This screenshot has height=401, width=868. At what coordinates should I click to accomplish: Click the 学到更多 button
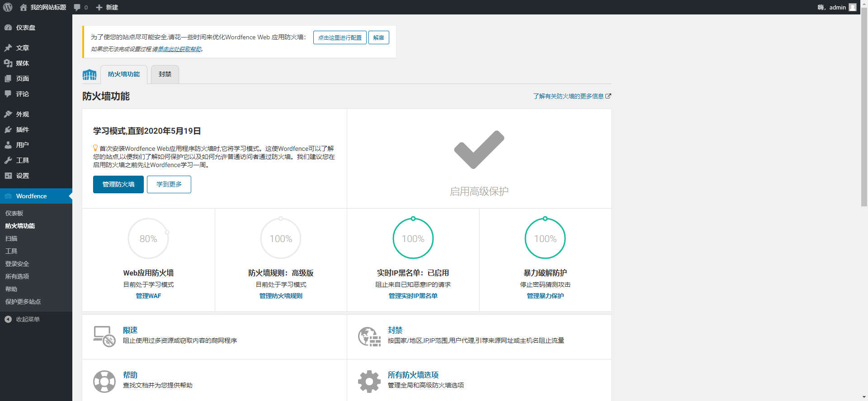[169, 184]
